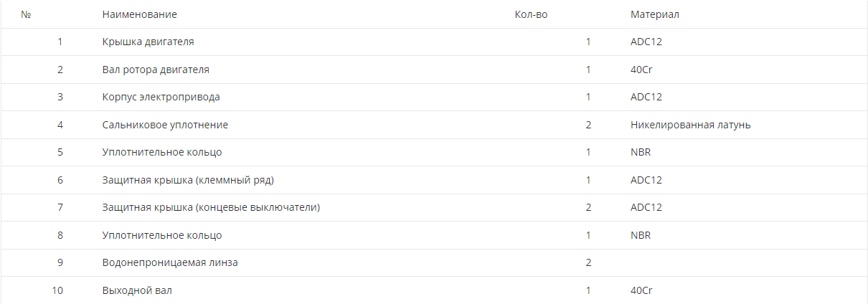868x304 pixels.
Task: Click quantity 2 for "Сальниковое уплотнение"
Action: 588,125
